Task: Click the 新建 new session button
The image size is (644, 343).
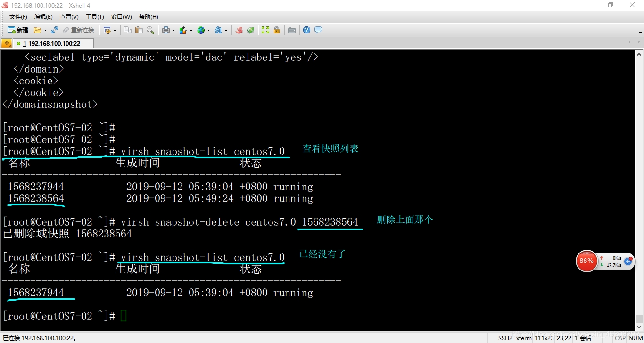Action: pos(18,30)
